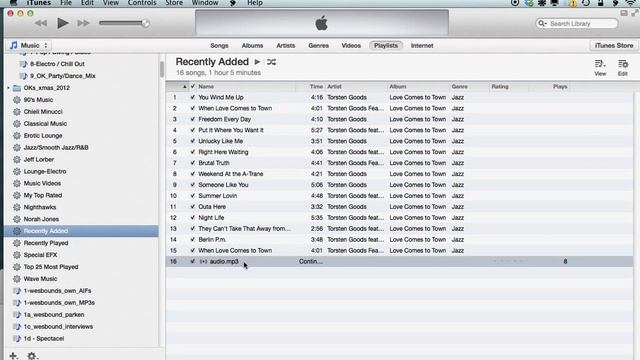
Task: Sort songs by Name column
Action: pos(246,87)
